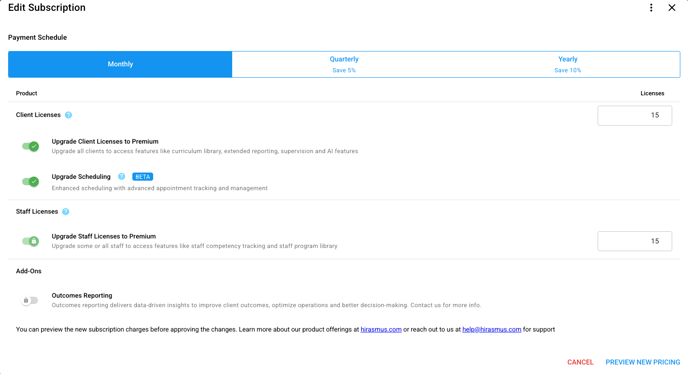
Task: Click the BETA badge beside Upgrade Scheduling
Action: pos(143,176)
